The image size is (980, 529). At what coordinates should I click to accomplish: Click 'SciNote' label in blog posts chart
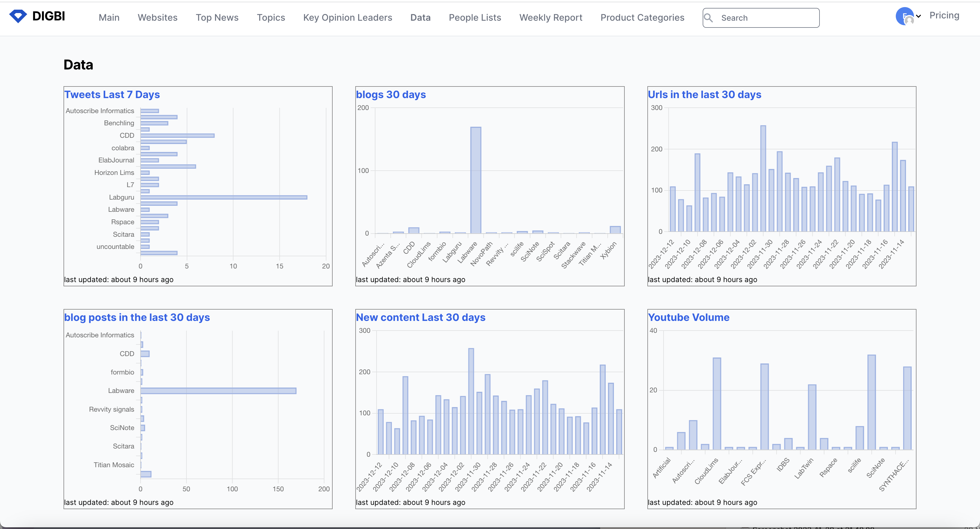tap(122, 428)
